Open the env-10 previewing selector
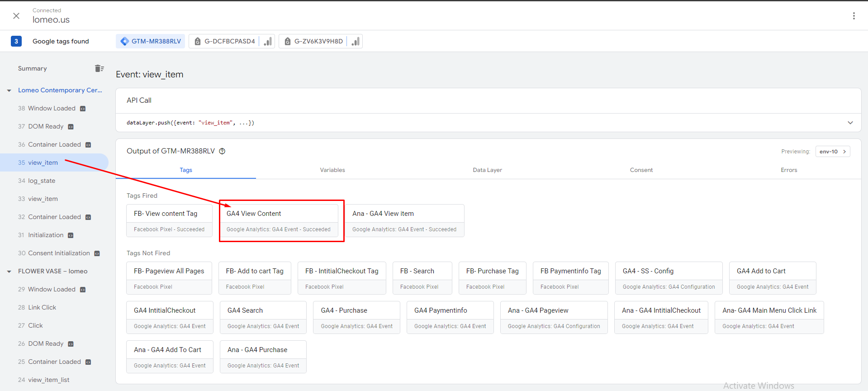Screen dimensions: 868x391 pos(832,152)
